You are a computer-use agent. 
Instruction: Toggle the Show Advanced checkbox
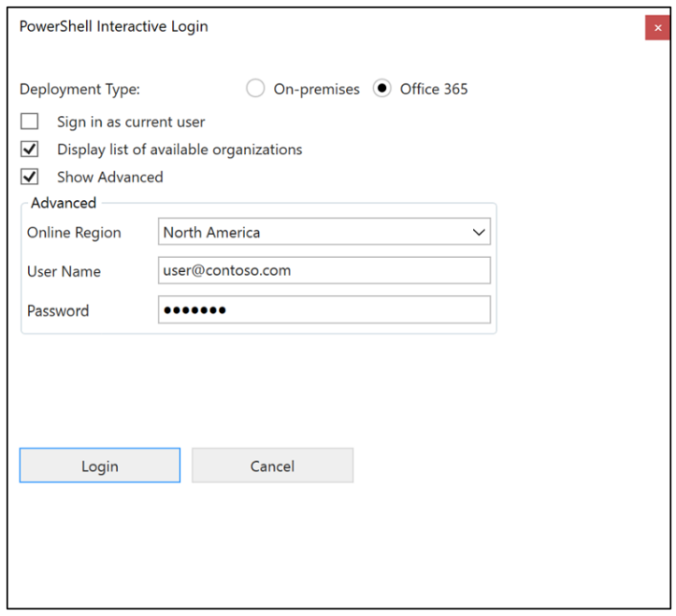point(29,177)
